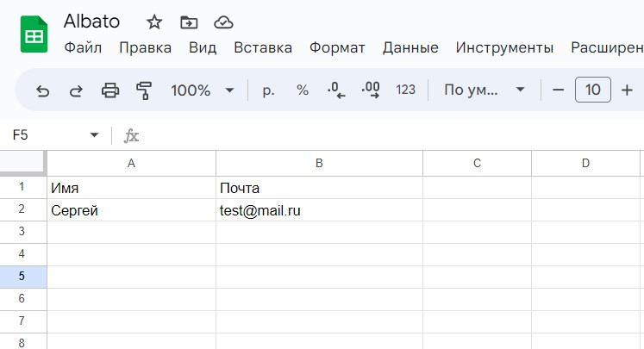
Task: Decrease decimal places
Action: (336, 90)
